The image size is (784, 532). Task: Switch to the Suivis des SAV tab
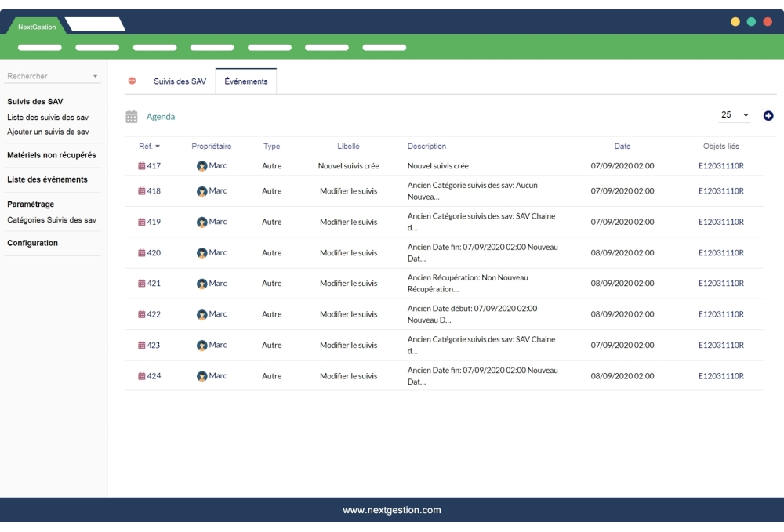179,80
